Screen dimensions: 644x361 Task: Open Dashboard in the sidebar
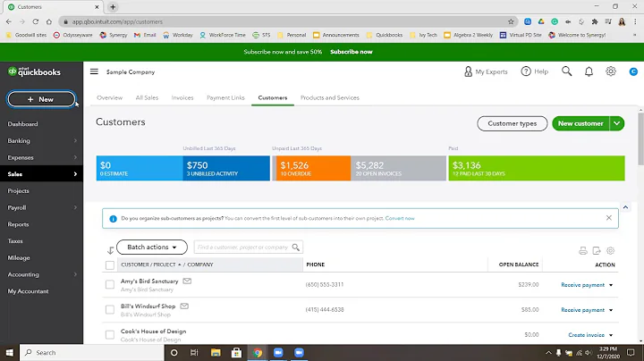tap(22, 124)
